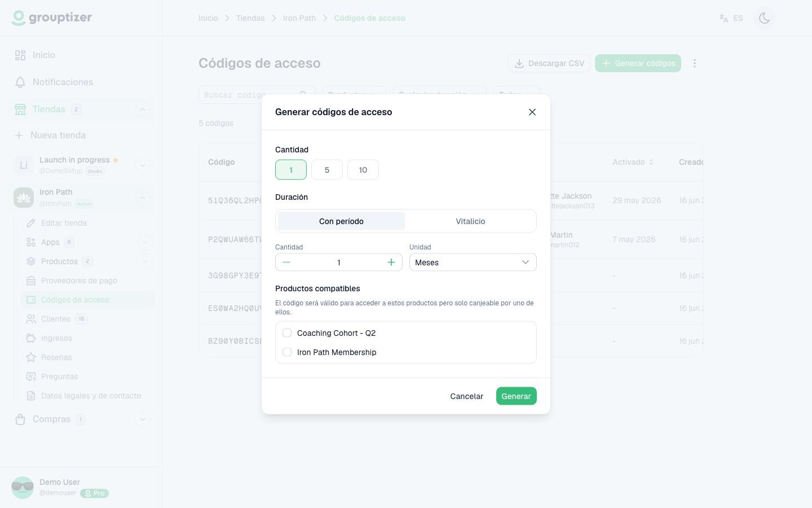Expand Compras section chevron
812x508 pixels.
[x=143, y=419]
